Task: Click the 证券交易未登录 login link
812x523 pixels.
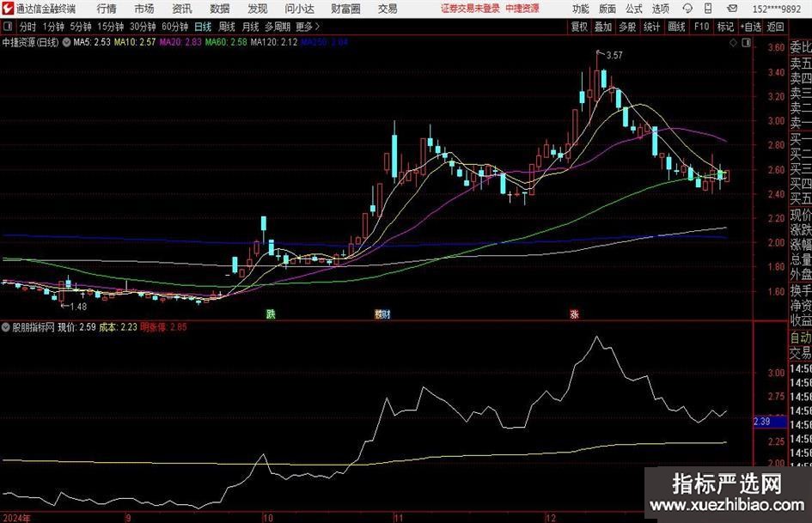Action: [x=470, y=9]
